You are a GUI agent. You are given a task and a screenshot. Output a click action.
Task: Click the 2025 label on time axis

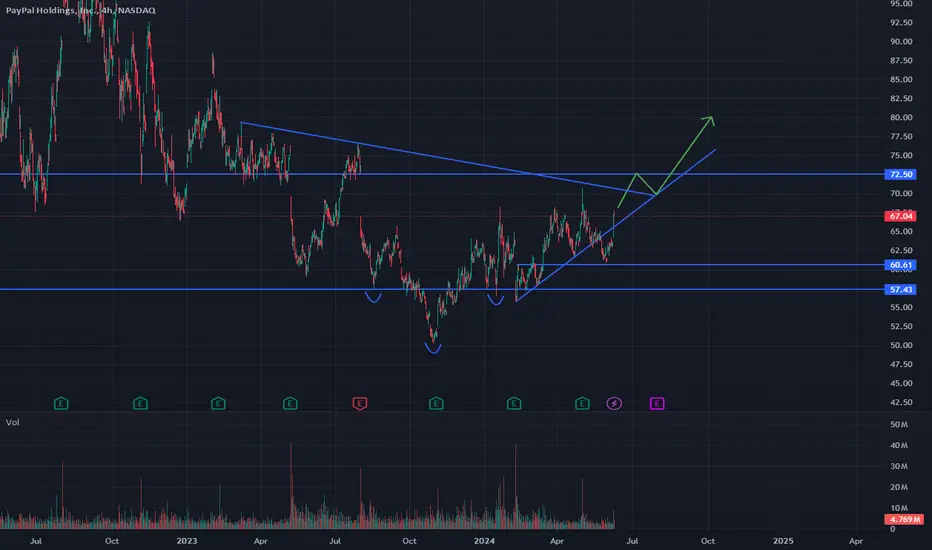[783, 540]
